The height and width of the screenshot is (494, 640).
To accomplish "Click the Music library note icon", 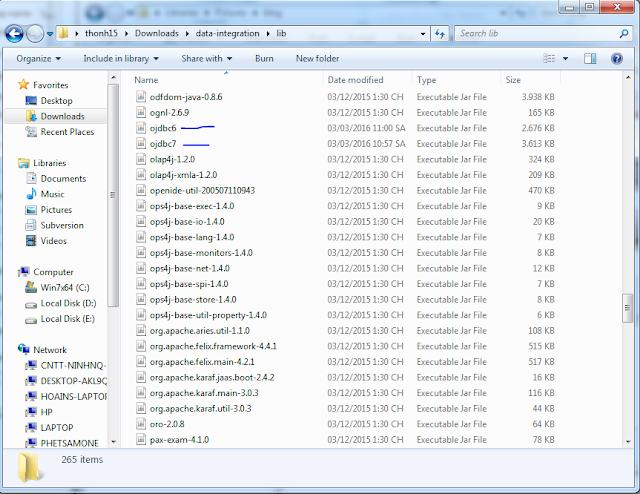I will (x=31, y=194).
